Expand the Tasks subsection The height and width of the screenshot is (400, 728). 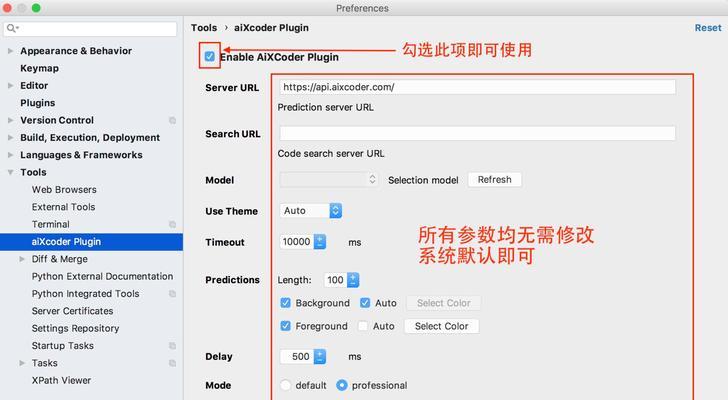click(x=22, y=363)
